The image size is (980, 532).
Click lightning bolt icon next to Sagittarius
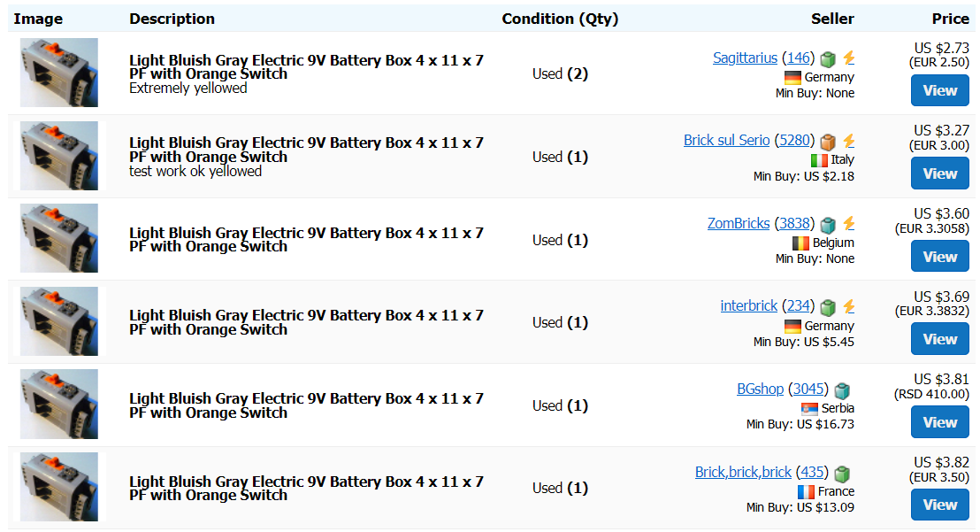tap(849, 58)
